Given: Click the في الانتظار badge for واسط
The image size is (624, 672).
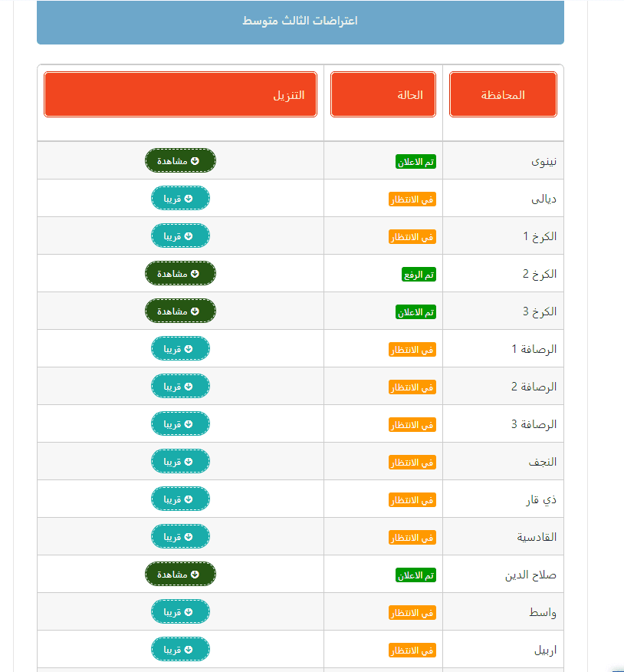Looking at the screenshot, I should coord(412,612).
